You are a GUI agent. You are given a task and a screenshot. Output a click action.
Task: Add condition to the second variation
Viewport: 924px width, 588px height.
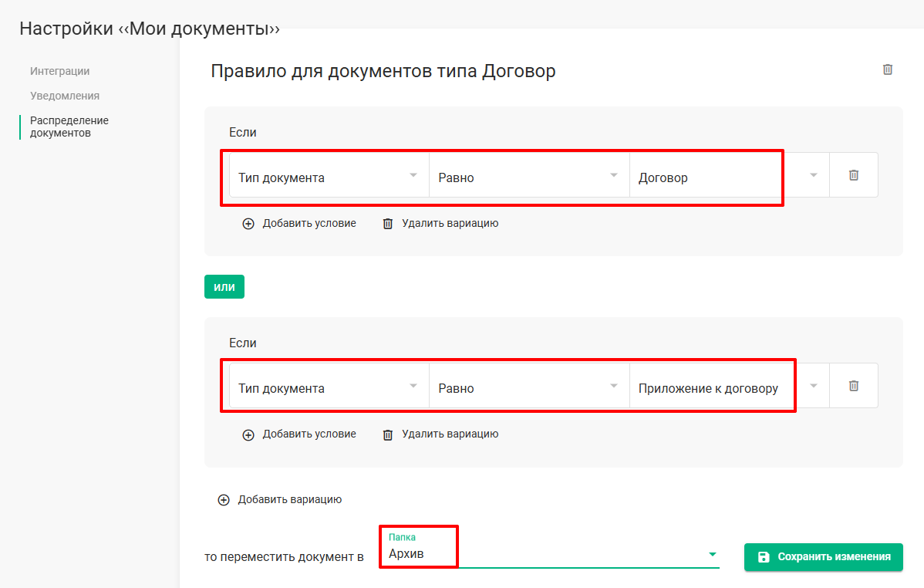click(299, 434)
